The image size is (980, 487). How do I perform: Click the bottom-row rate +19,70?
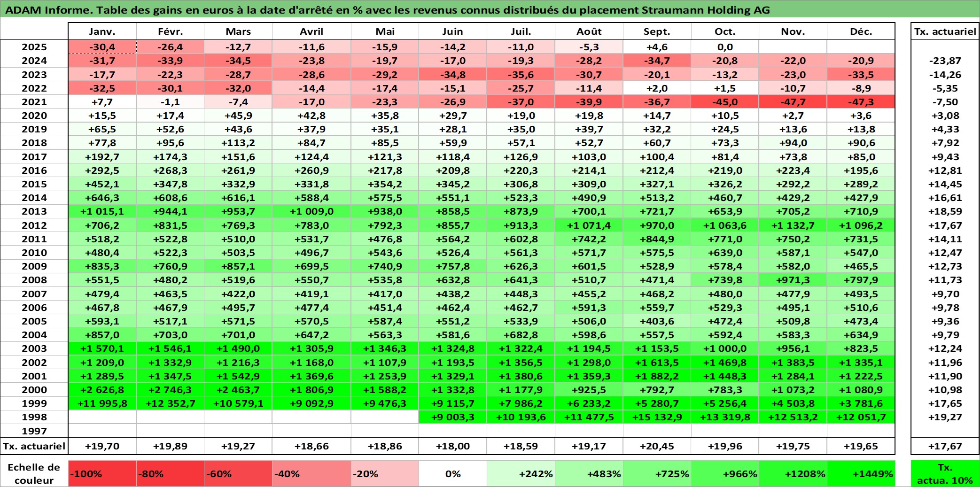(x=102, y=446)
